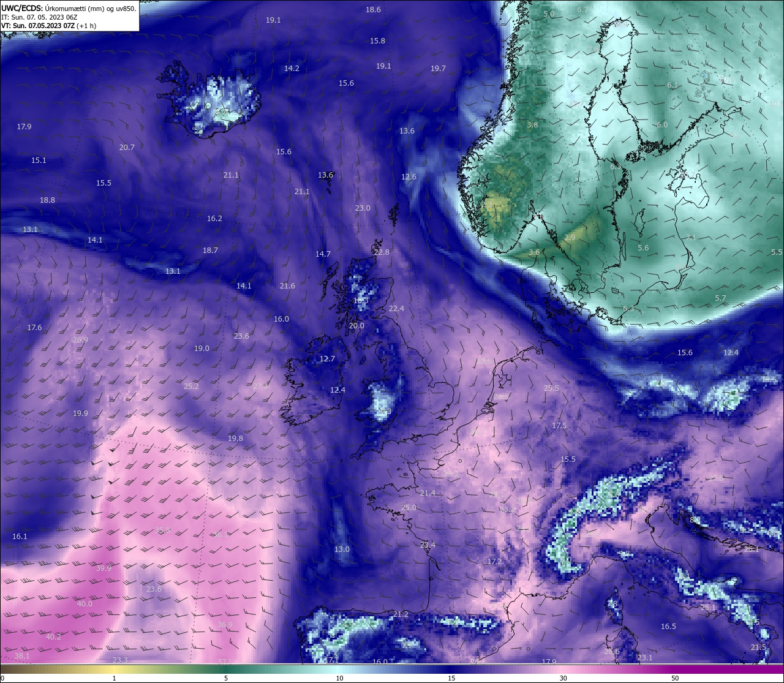The width and height of the screenshot is (784, 683).
Task: Click the 19.7 value label
Action: [438, 69]
